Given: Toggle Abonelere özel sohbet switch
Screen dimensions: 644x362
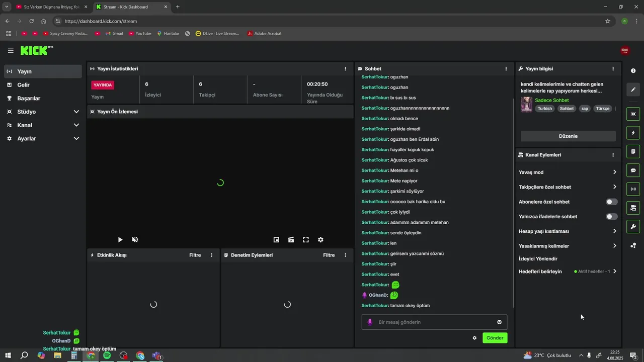Looking at the screenshot, I should (611, 202).
